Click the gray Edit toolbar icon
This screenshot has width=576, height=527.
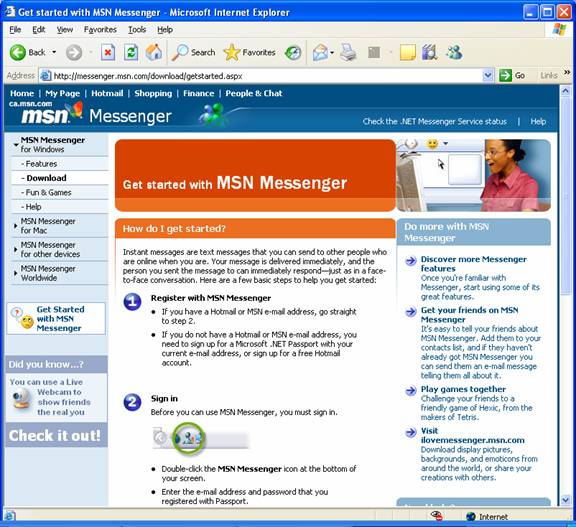(x=374, y=53)
